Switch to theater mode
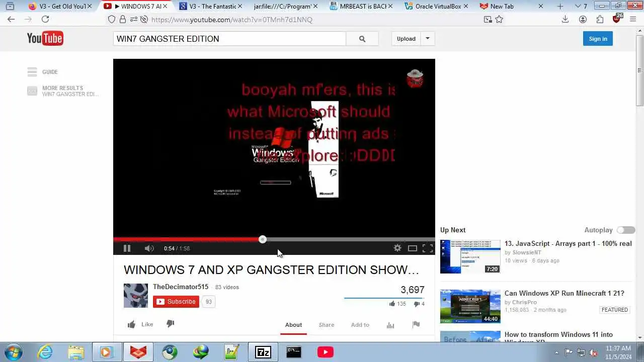This screenshot has height=362, width=644. [x=413, y=248]
